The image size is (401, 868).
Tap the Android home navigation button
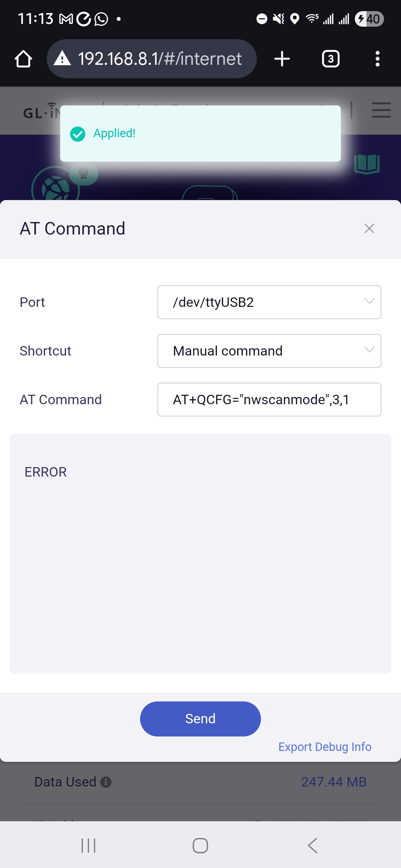coord(200,845)
